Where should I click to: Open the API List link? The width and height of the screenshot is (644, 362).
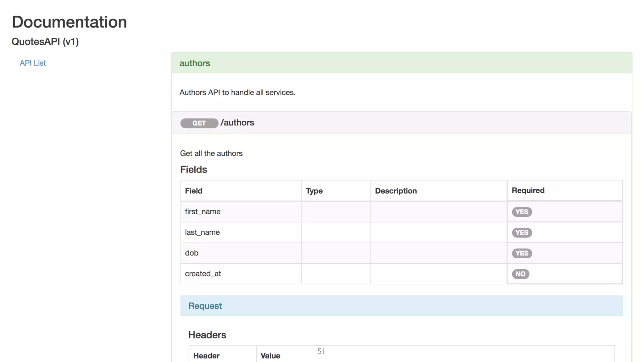pos(33,63)
